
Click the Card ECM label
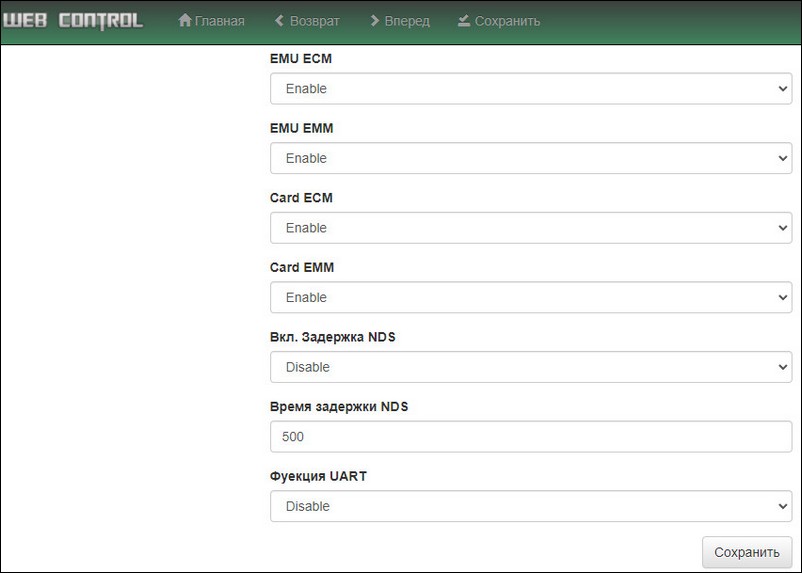point(301,197)
